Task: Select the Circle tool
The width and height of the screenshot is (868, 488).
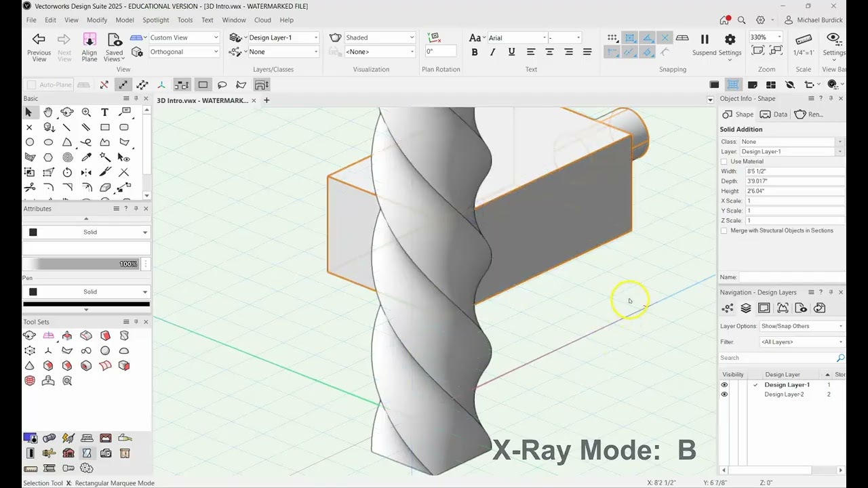Action: click(x=30, y=142)
